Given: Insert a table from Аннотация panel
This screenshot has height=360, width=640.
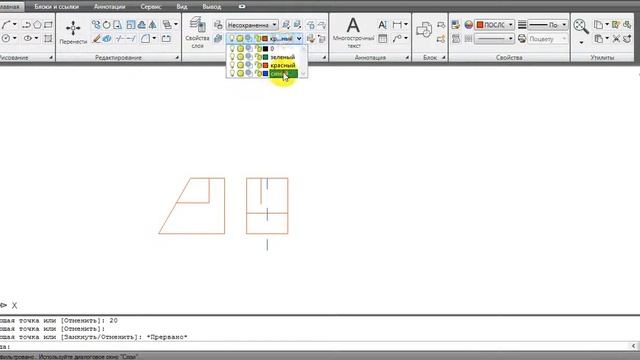Looking at the screenshot, I should tap(382, 39).
